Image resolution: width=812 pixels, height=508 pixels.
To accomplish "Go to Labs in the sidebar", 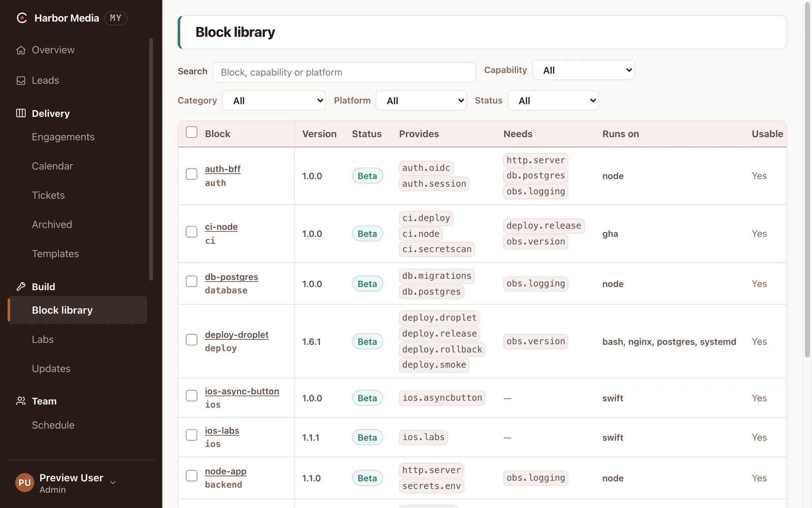I will pyautogui.click(x=43, y=339).
